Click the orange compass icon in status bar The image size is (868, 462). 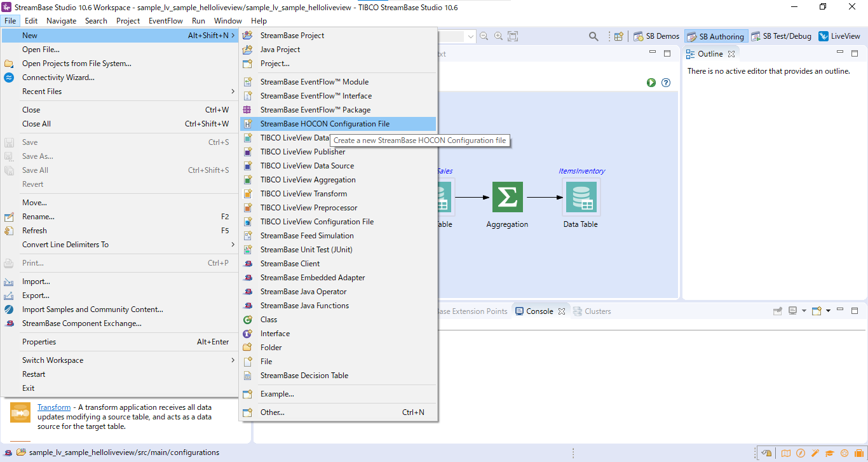pyautogui.click(x=801, y=453)
